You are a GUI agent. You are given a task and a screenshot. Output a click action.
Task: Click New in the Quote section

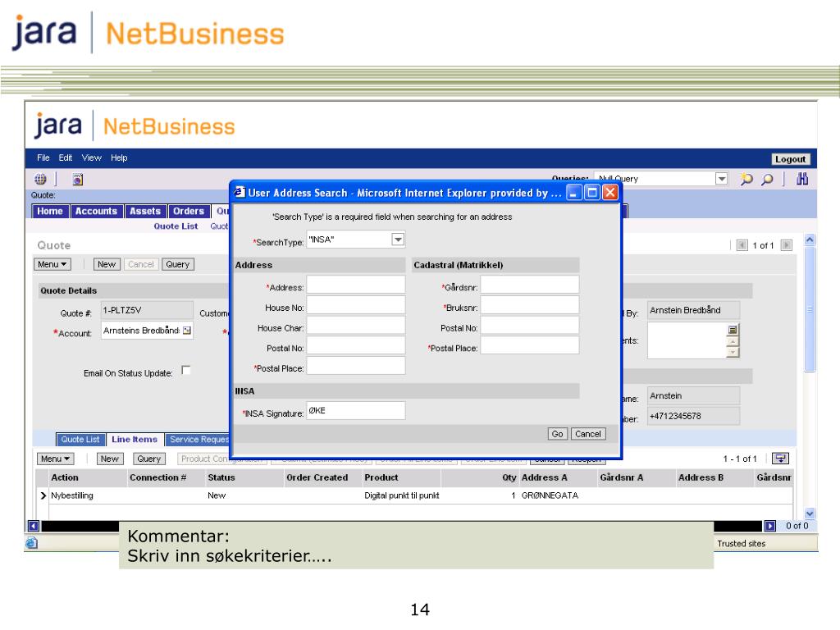pos(107,264)
